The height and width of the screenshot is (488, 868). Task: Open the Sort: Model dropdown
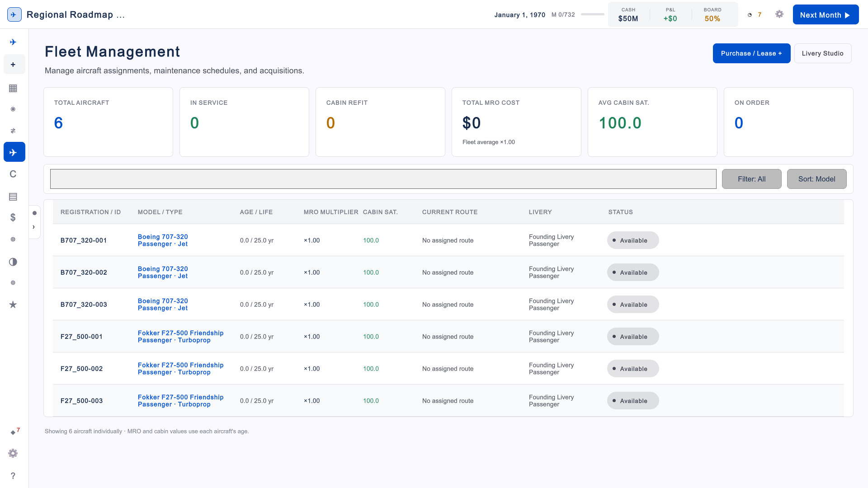point(816,179)
